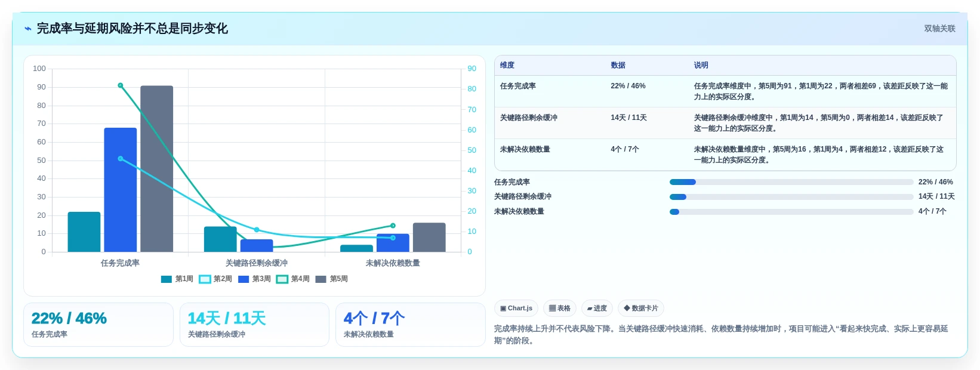Open the 4个 / 7个 data card

(411, 325)
